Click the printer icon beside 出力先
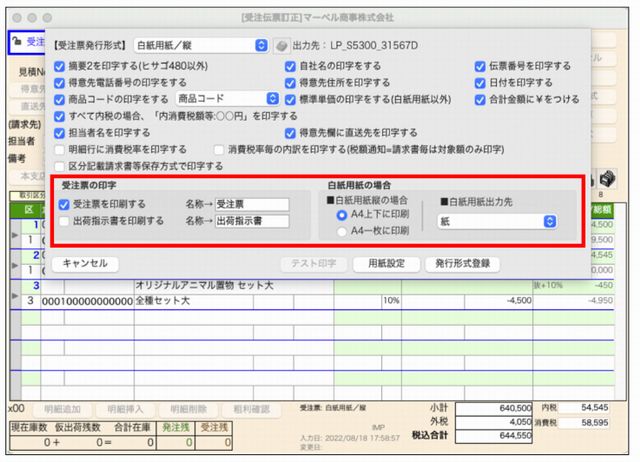 (x=283, y=46)
